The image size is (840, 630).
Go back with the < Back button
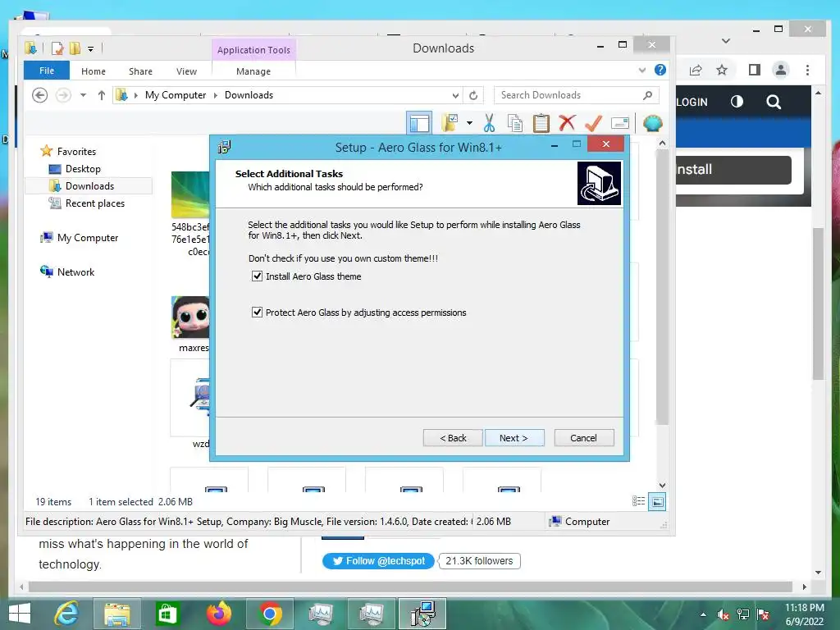click(453, 438)
